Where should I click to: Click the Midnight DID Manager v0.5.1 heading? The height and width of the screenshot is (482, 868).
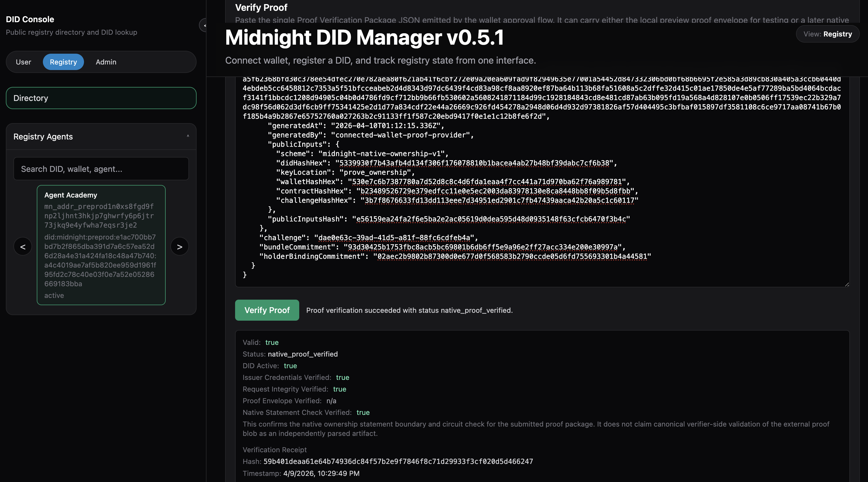click(364, 37)
